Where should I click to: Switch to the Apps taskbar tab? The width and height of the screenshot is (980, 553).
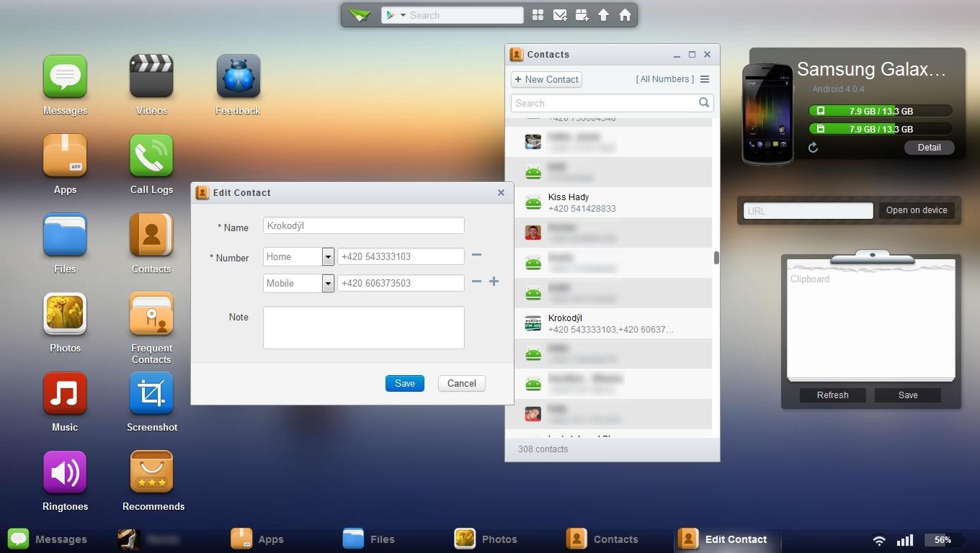tap(257, 539)
